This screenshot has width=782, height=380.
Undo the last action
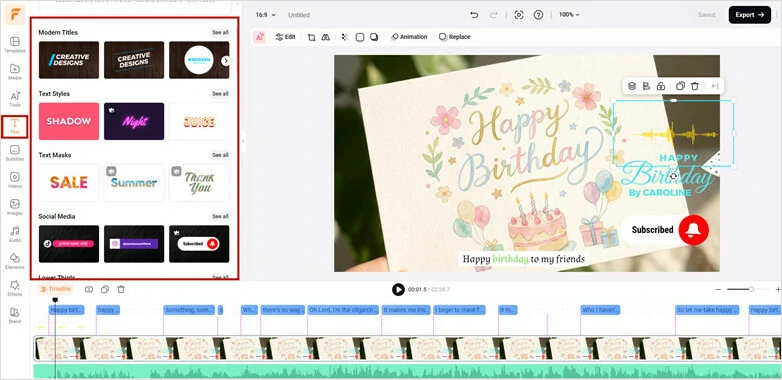(x=474, y=15)
